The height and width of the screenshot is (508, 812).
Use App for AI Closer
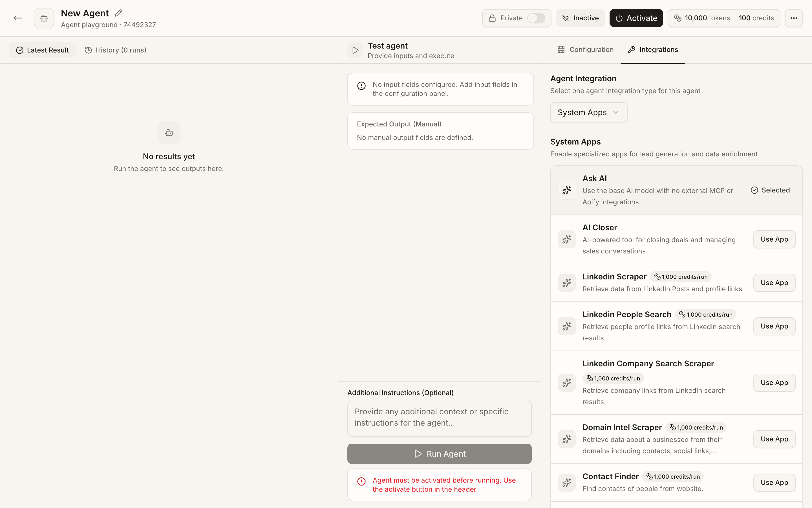tap(774, 239)
